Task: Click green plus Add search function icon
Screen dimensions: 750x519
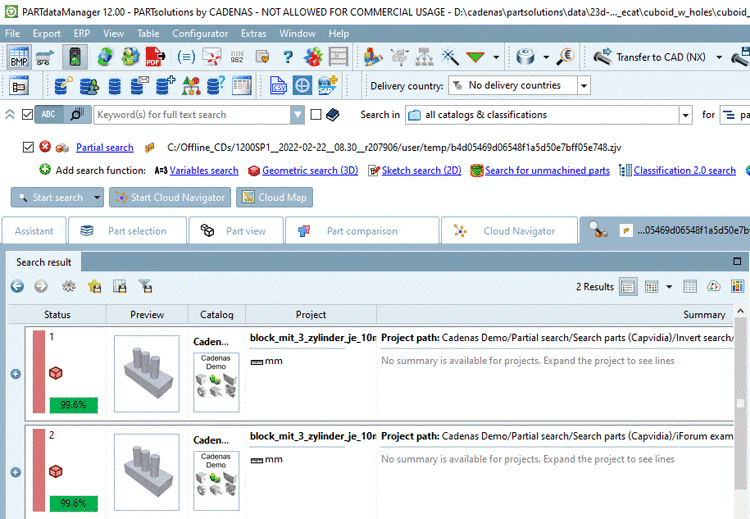Action: point(45,169)
